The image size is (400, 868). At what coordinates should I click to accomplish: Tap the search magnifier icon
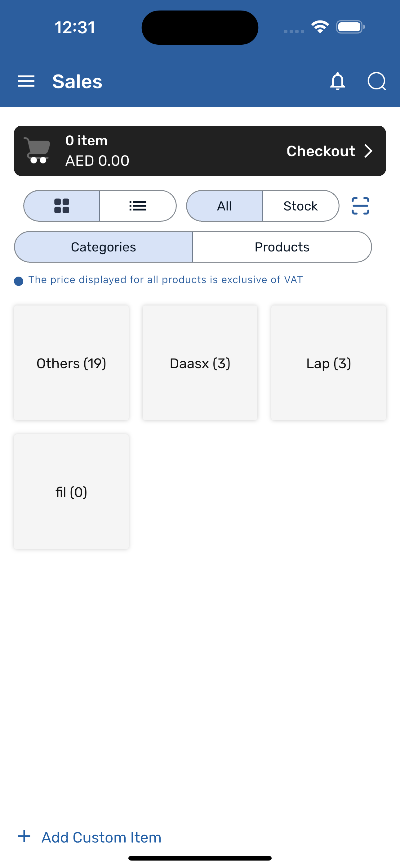click(376, 81)
